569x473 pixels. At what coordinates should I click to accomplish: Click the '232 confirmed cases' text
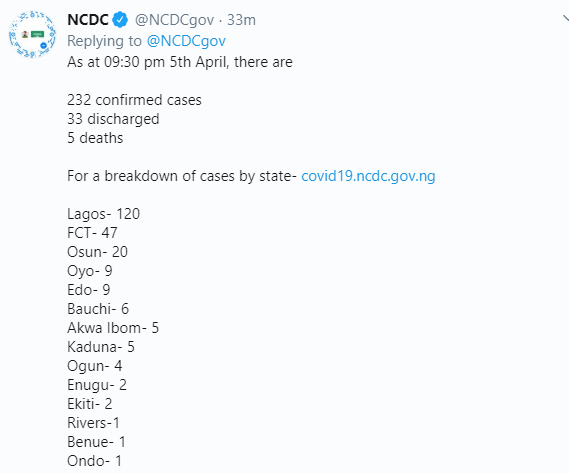[x=134, y=100]
